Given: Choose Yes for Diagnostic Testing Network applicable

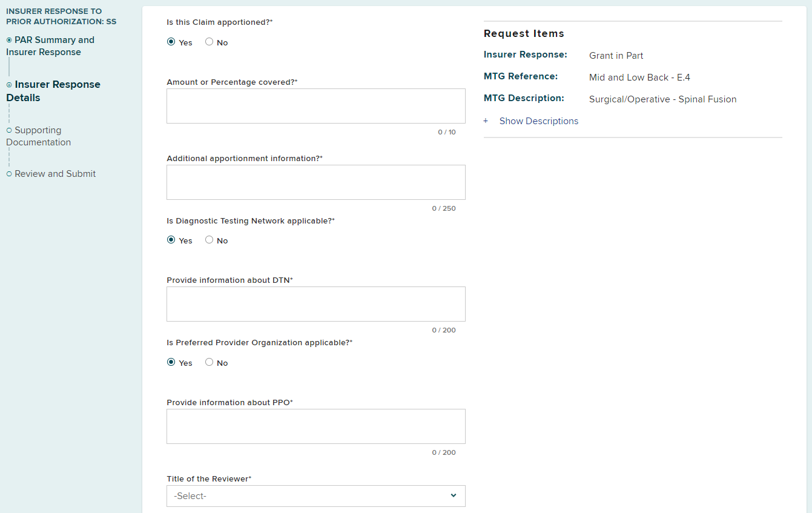Looking at the screenshot, I should click(x=171, y=240).
